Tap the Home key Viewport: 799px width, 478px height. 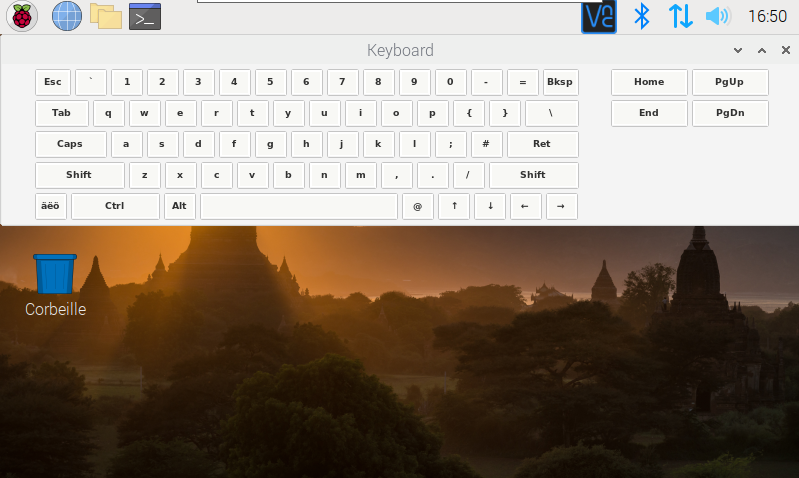649,83
